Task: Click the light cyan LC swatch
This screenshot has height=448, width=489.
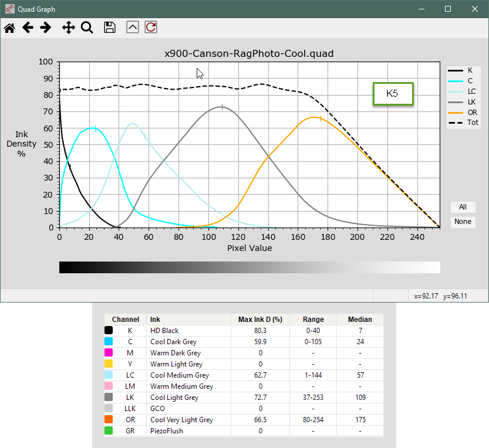Action: point(109,375)
